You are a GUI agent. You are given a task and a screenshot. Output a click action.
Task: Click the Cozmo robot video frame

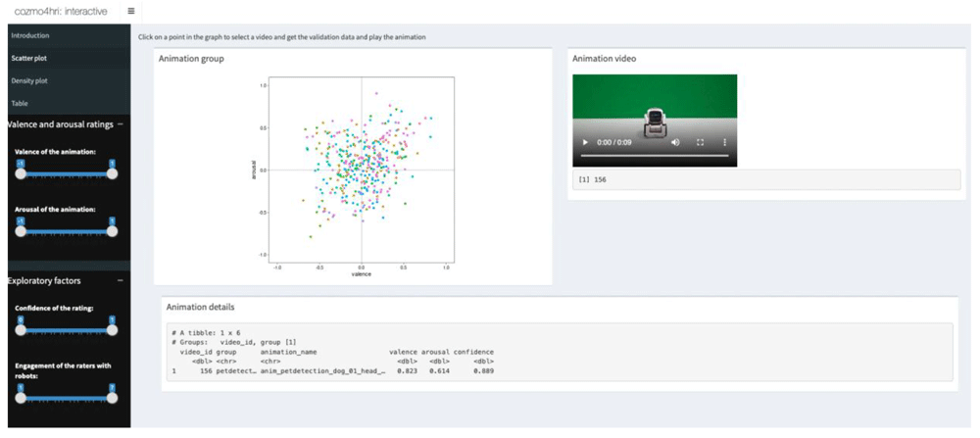655,121
